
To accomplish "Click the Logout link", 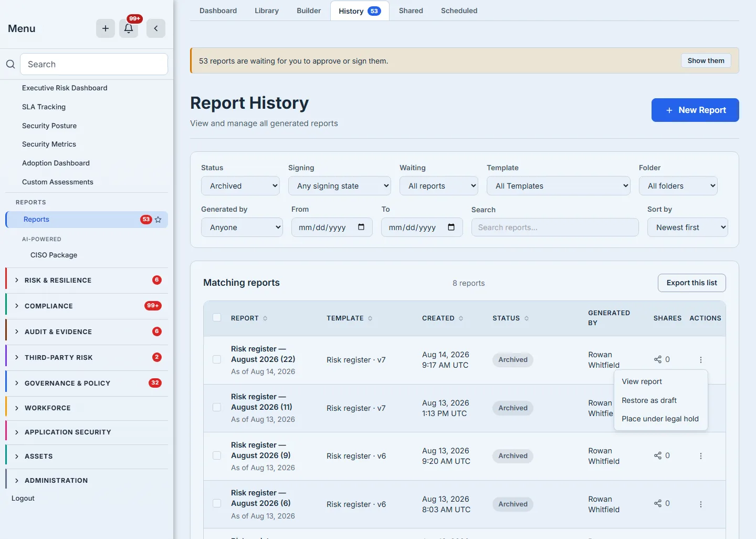I will [23, 499].
